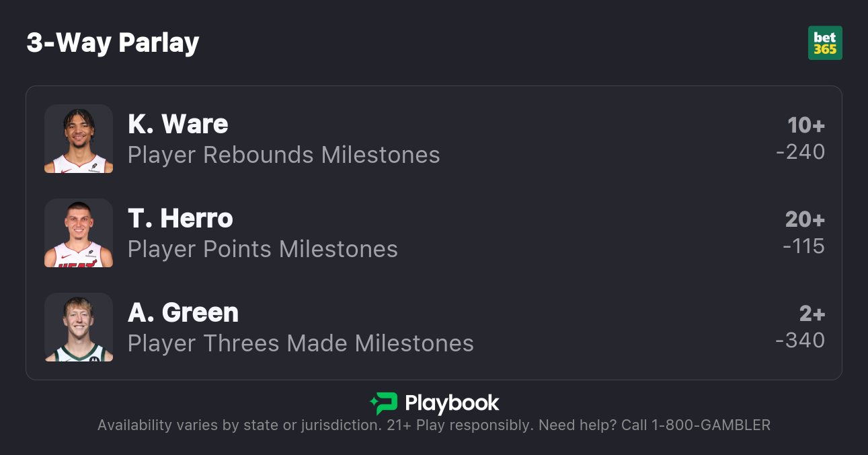Tap the 2+ threes milestone value

812,314
